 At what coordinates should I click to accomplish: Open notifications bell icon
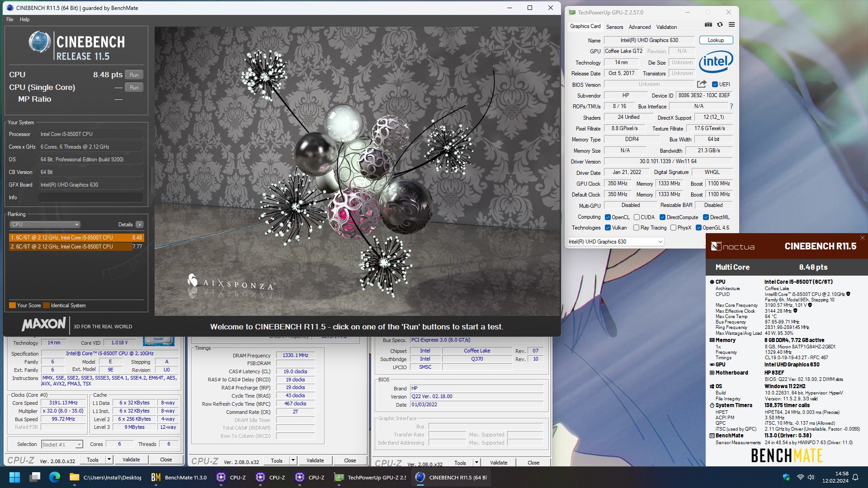click(x=855, y=477)
